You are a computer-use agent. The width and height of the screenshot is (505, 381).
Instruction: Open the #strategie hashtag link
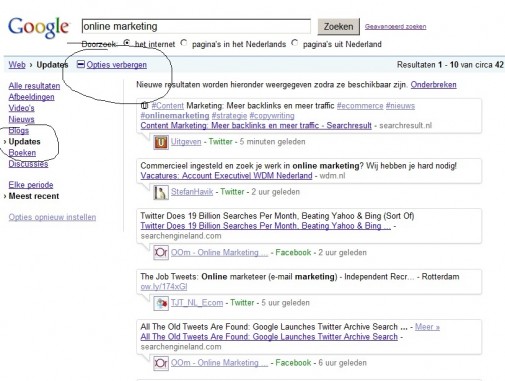coord(229,116)
